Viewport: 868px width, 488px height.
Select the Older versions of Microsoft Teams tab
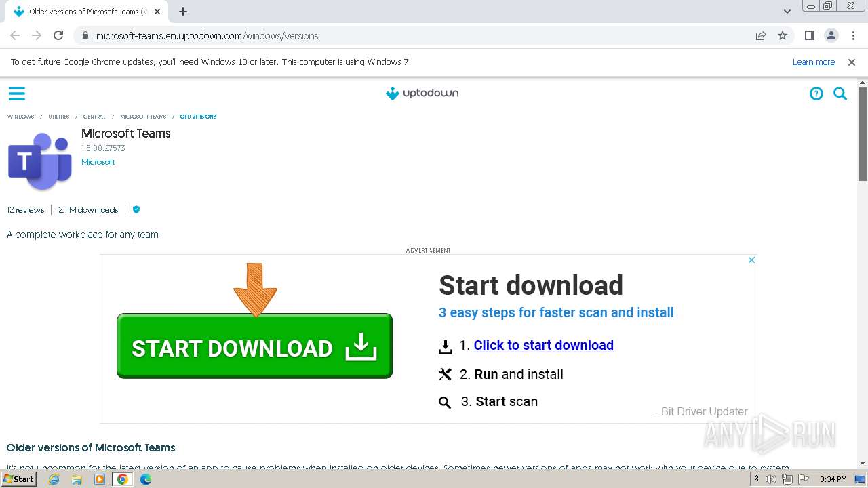point(86,12)
